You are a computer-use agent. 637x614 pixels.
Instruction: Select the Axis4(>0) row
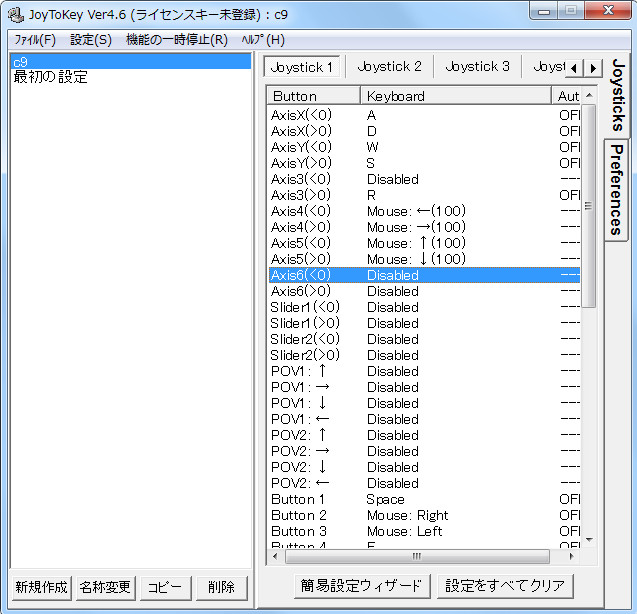(x=425, y=227)
